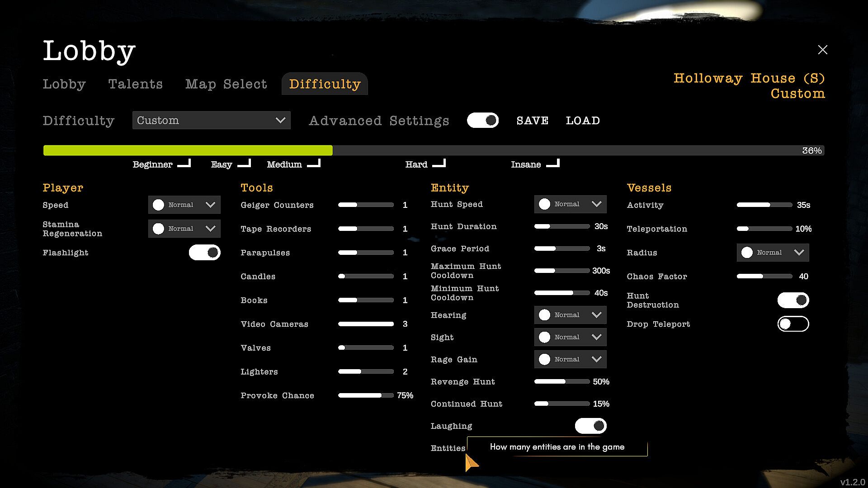Click the LOAD button

582,121
